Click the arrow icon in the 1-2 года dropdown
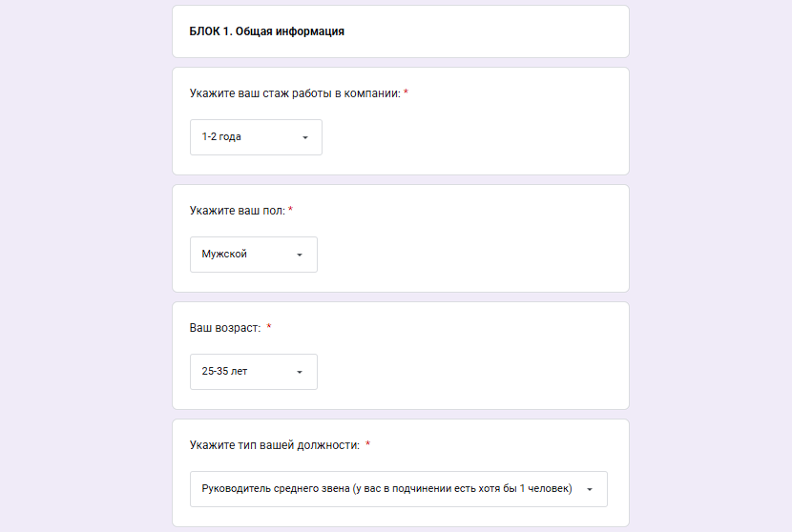The width and height of the screenshot is (792, 532). click(305, 137)
